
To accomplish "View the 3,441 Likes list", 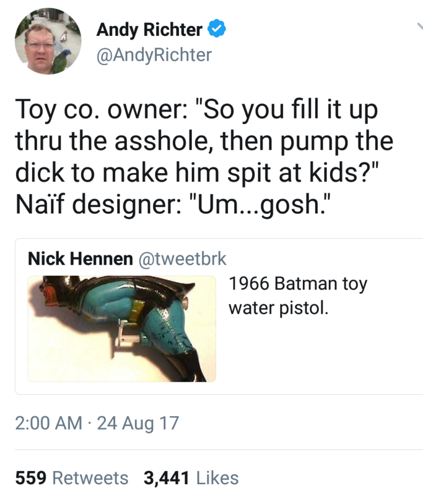I will [x=191, y=478].
